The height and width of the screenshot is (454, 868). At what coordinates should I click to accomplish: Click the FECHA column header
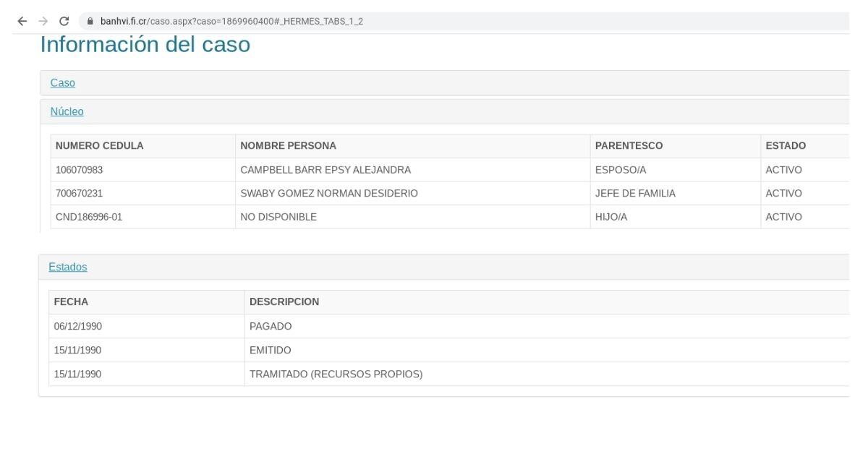pyautogui.click(x=71, y=302)
